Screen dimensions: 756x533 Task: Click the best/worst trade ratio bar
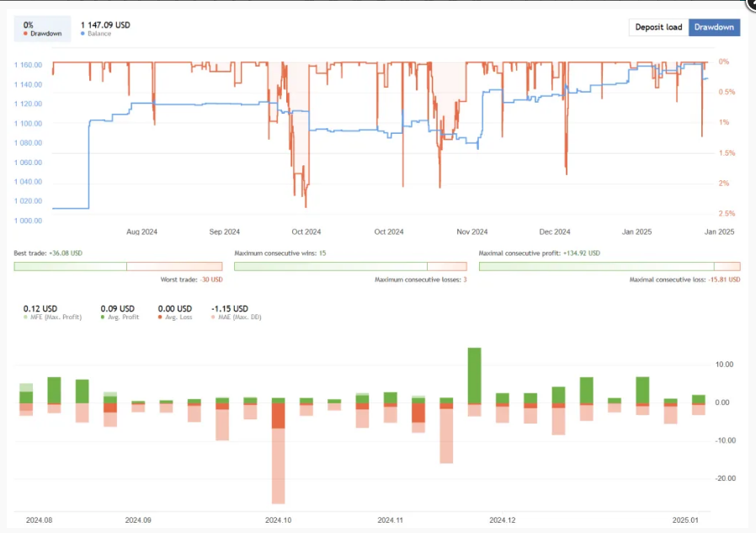(x=118, y=266)
